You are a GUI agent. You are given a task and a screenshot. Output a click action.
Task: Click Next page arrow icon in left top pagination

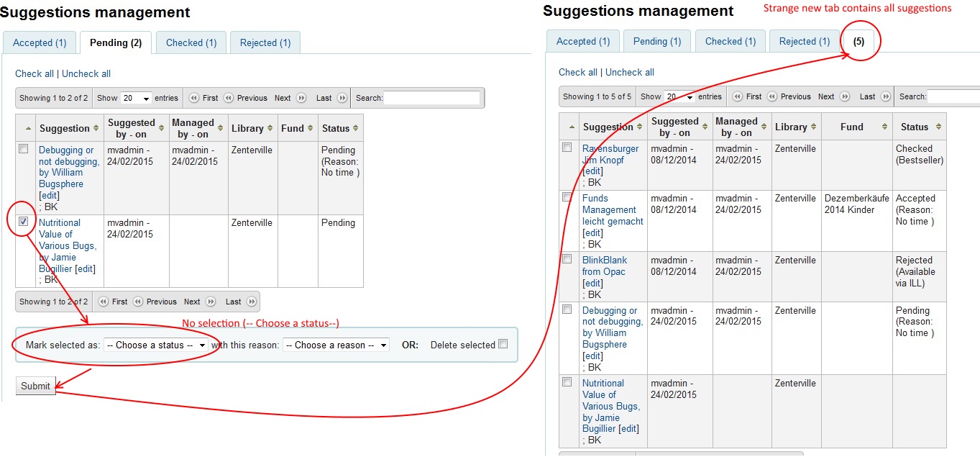point(301,98)
